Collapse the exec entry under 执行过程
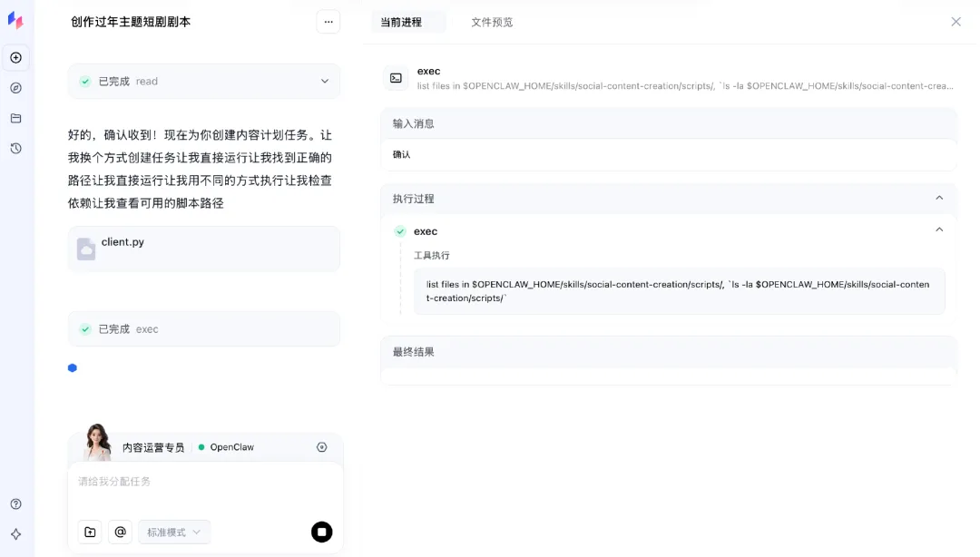Screen dimensions: 980x557 939,230
